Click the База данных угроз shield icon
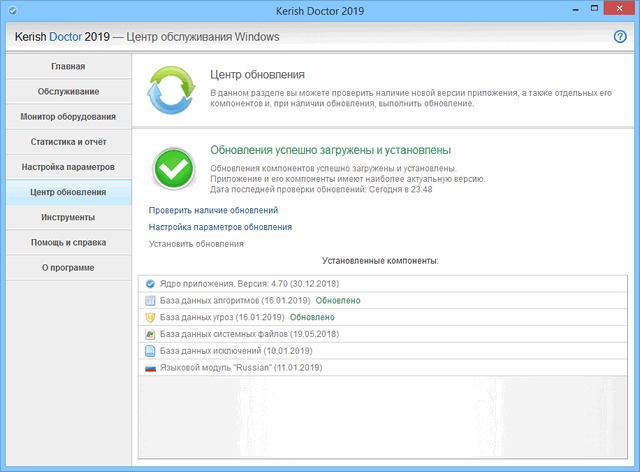The image size is (640, 472). point(150,317)
